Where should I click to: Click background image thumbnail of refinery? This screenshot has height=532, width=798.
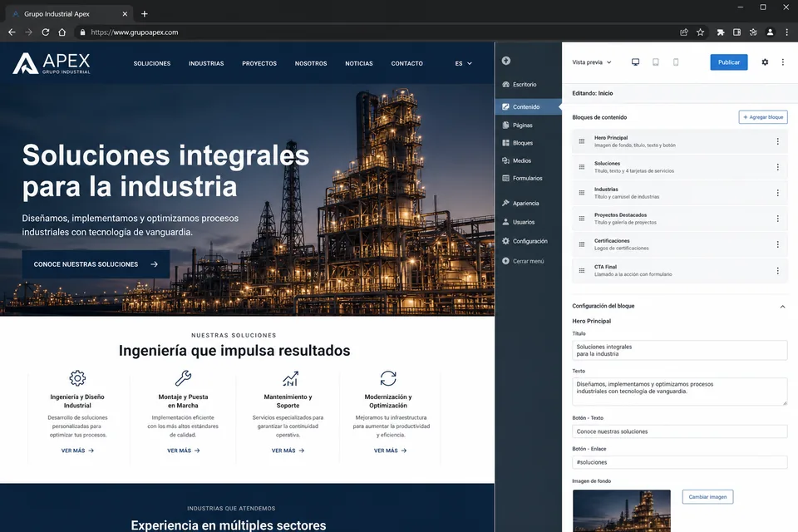tap(622, 510)
